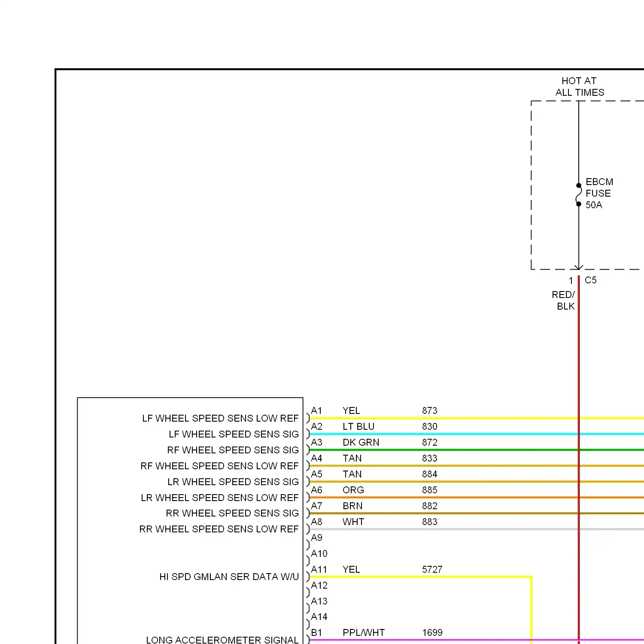Click circuit number 884
Viewport: 644px width, 644px height.
(x=429, y=474)
